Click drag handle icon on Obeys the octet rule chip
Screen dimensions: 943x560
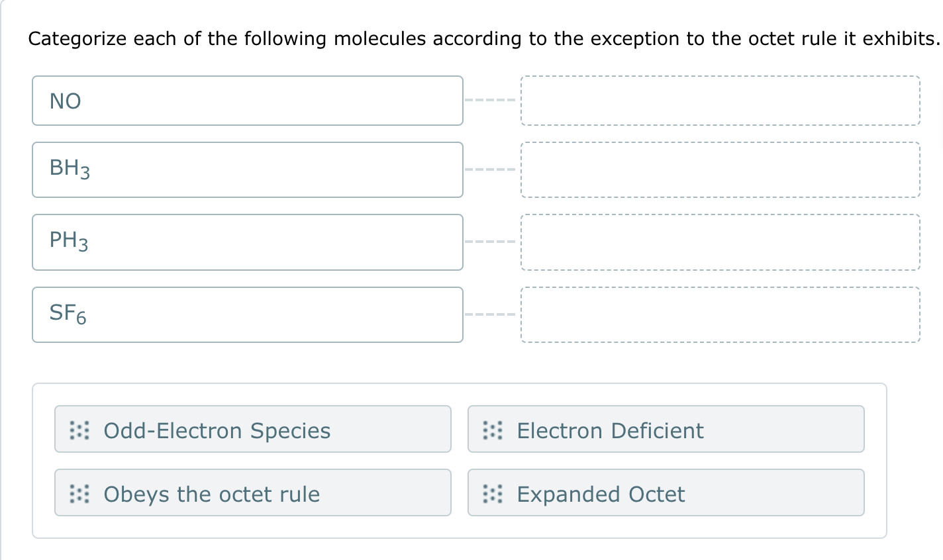(79, 494)
